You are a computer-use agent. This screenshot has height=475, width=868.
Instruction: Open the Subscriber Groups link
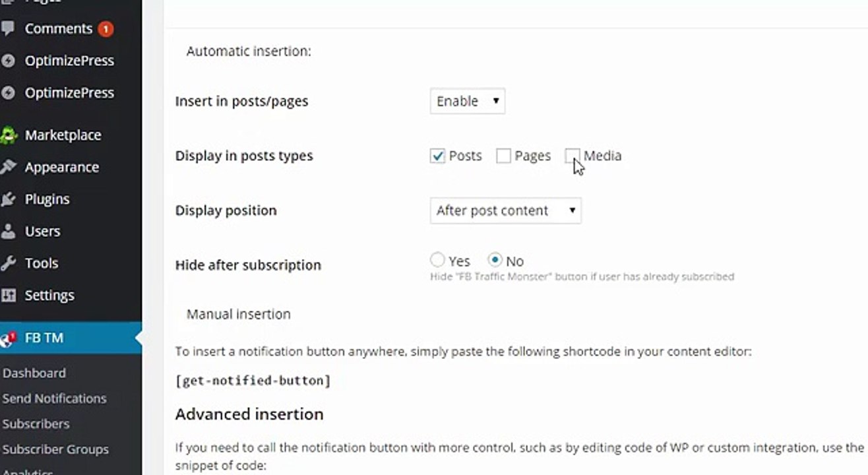(55, 449)
